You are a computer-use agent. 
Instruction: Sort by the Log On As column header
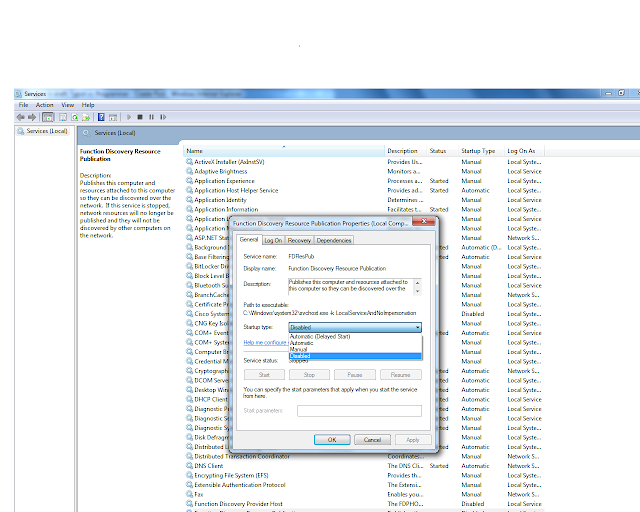pos(524,151)
